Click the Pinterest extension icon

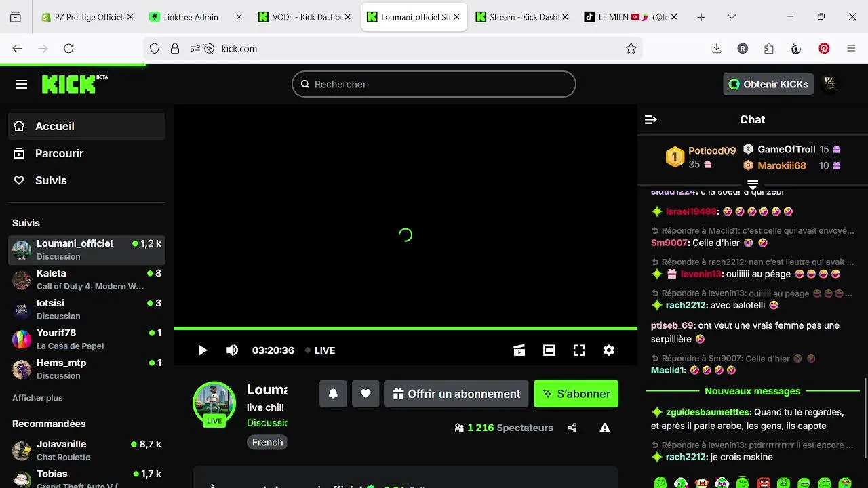824,48
